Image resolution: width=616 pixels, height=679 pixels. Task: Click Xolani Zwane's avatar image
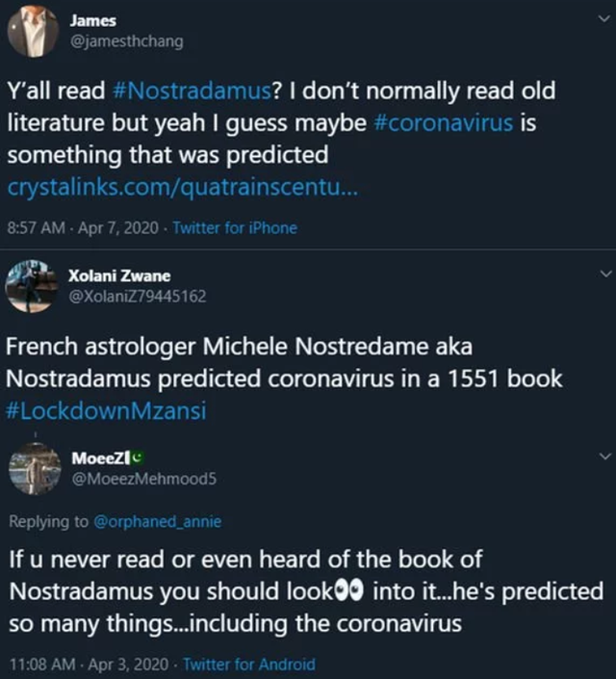[32, 286]
